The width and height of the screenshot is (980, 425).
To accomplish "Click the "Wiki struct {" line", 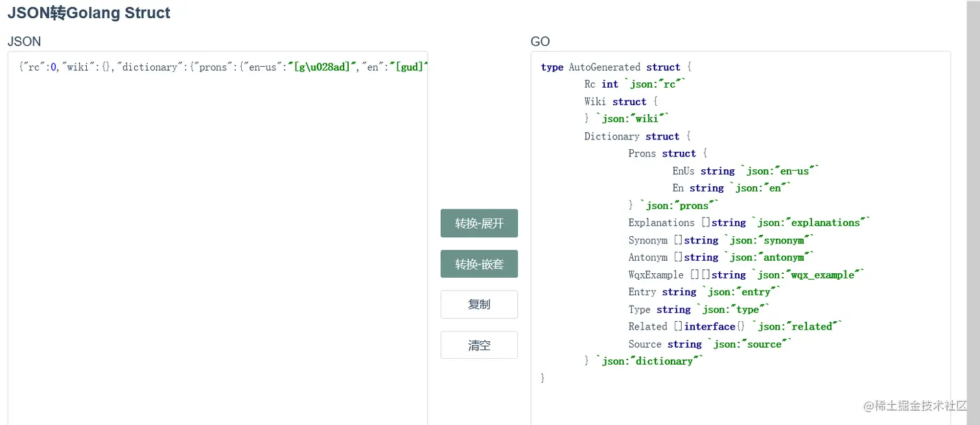I will pos(621,102).
